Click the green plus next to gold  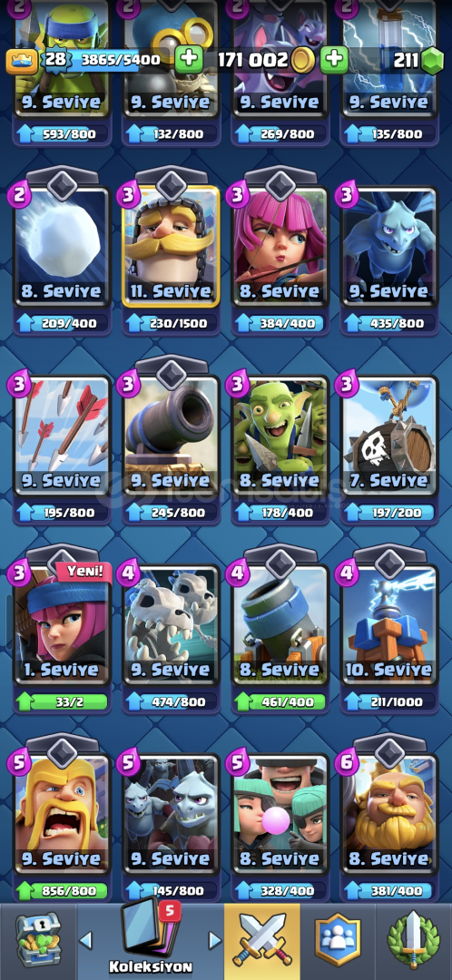coord(334,59)
